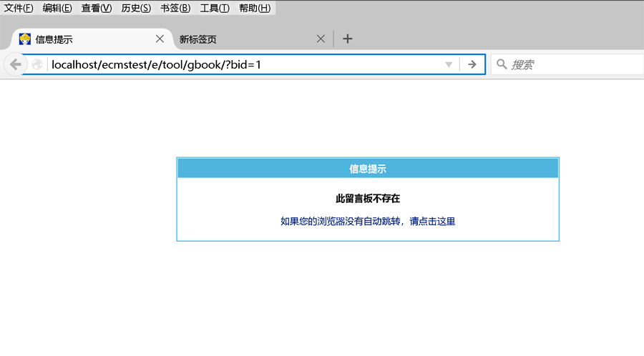Go back with the back arrow button

[16, 64]
